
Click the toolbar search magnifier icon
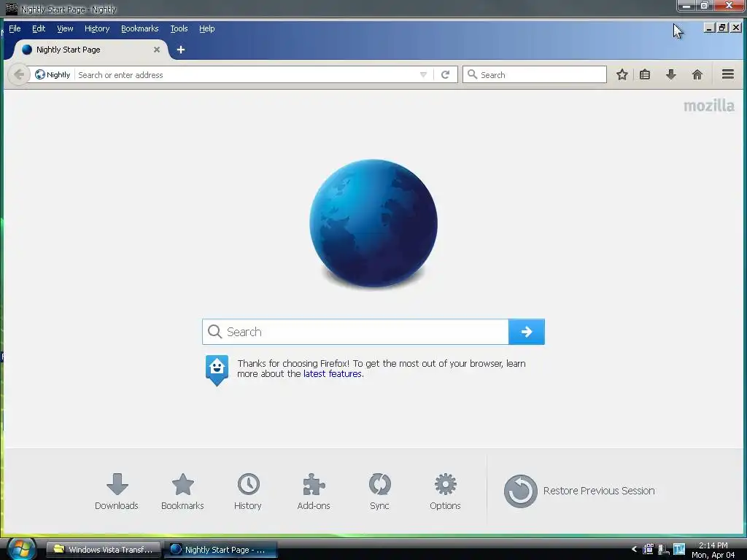[472, 74]
